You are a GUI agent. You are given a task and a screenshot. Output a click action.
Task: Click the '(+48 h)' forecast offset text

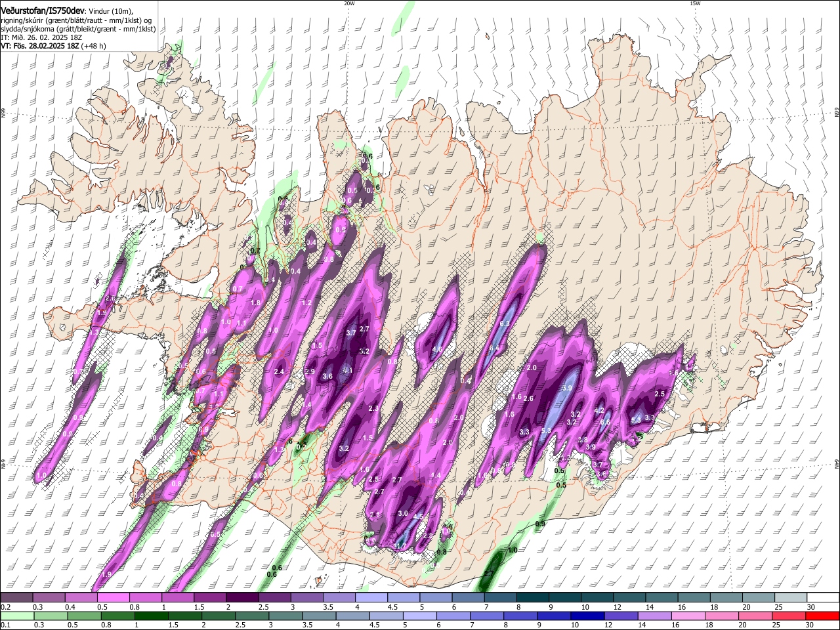click(94, 46)
